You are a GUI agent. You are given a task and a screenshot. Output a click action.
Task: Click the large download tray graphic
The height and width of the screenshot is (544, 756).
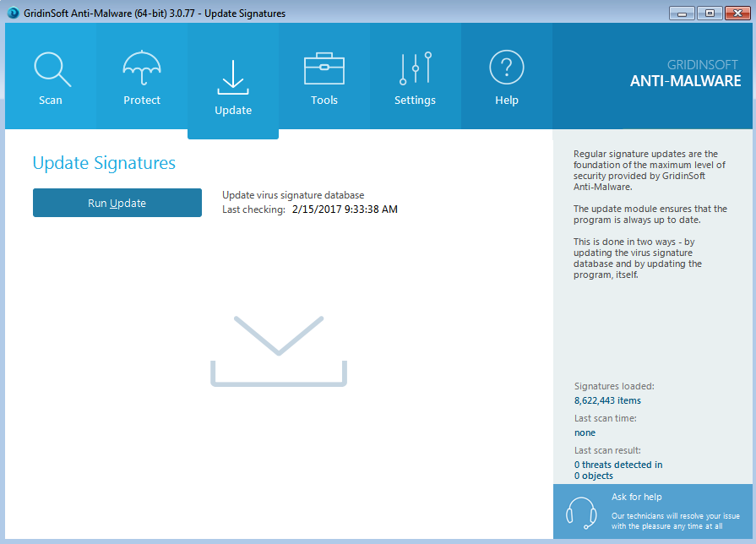[279, 351]
